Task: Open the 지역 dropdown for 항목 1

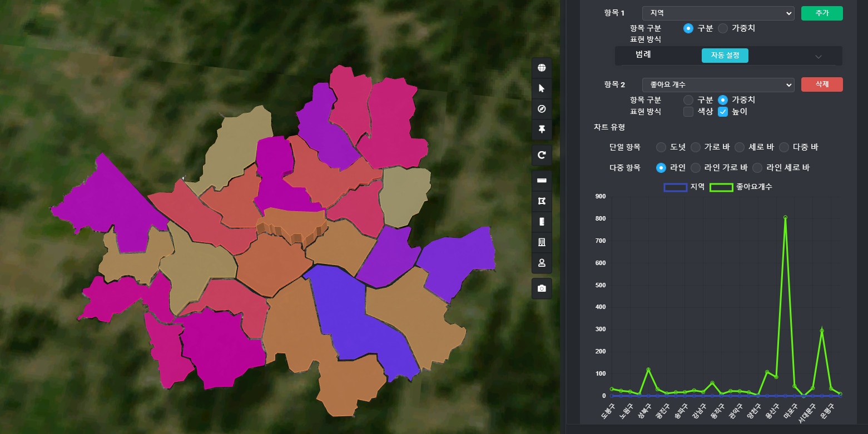Action: [718, 13]
